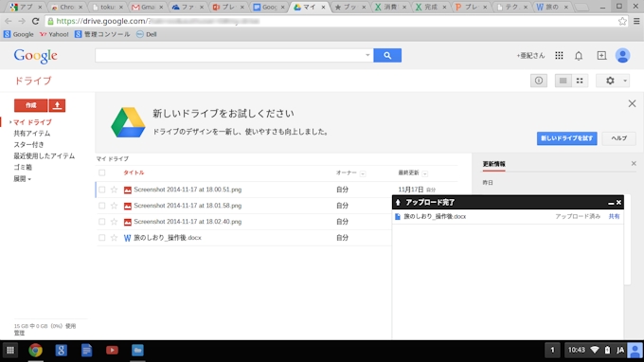
Task: Open the オーナー column dropdown
Action: tap(363, 173)
